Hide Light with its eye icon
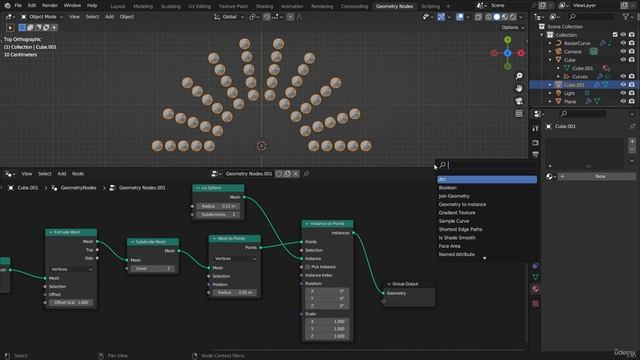Screen dimensions: 640x360 (623, 93)
